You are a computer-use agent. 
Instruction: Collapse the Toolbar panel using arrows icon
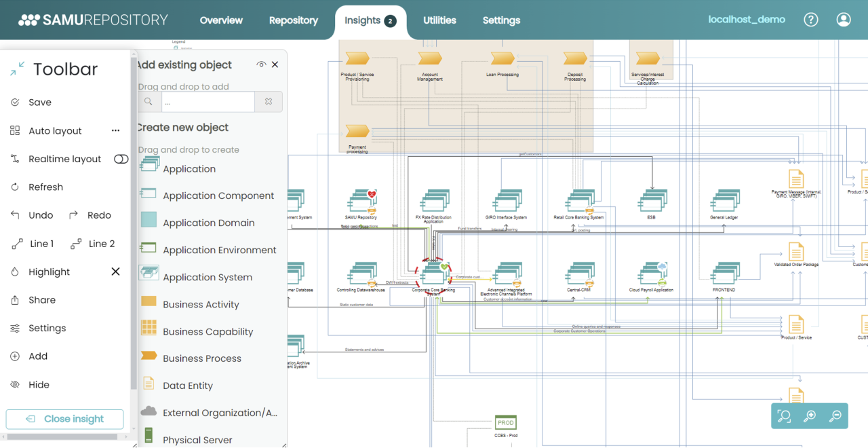pyautogui.click(x=17, y=69)
